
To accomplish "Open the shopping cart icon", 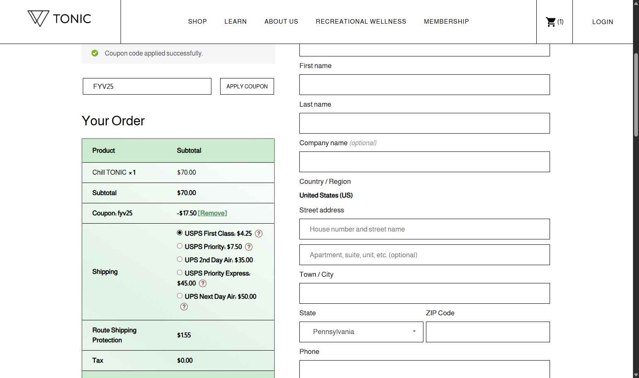I will pos(551,22).
